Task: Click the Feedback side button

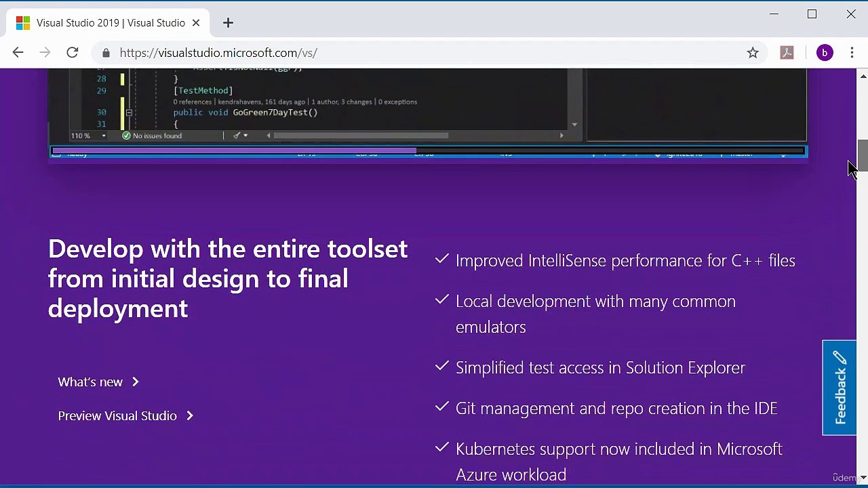Action: click(x=840, y=388)
